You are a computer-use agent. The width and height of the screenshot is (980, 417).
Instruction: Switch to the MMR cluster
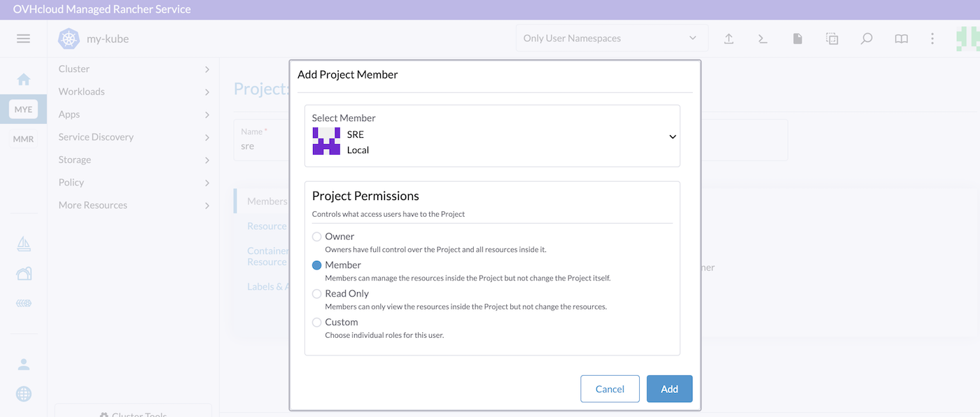23,139
